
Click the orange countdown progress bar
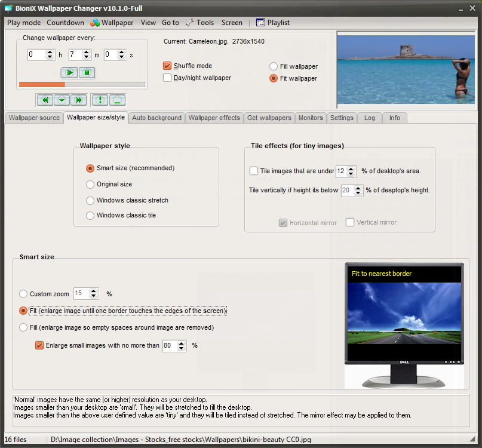(82, 85)
